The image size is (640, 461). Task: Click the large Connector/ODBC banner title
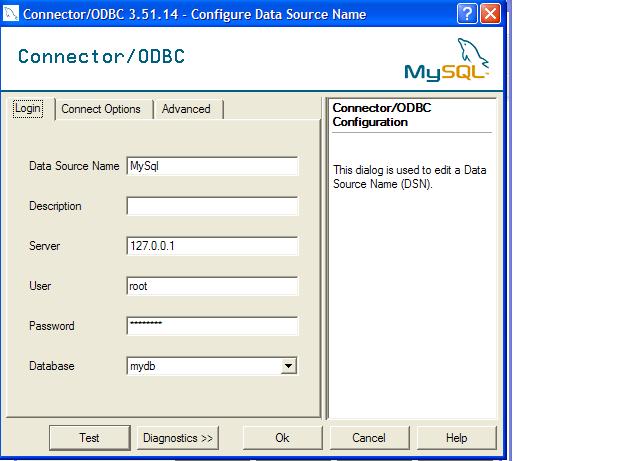coord(101,56)
